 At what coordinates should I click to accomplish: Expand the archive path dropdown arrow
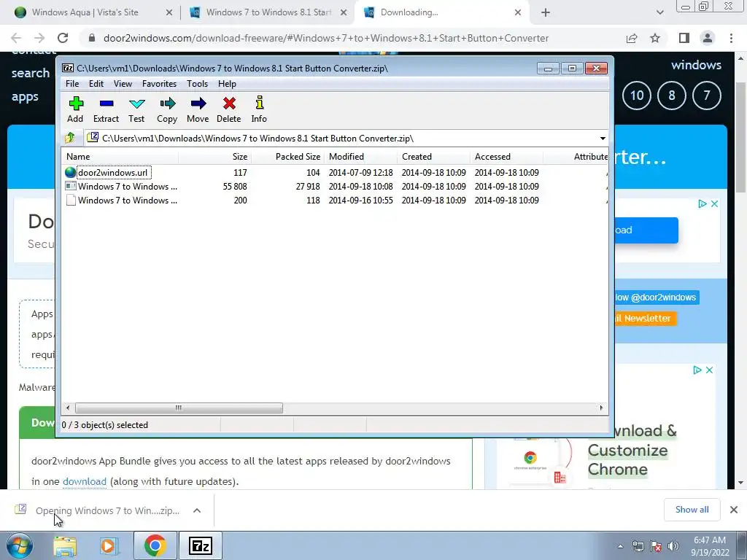[602, 139]
